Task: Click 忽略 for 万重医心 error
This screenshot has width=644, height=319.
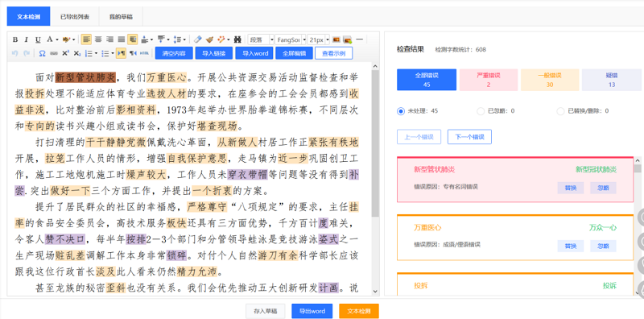Action: pos(603,246)
